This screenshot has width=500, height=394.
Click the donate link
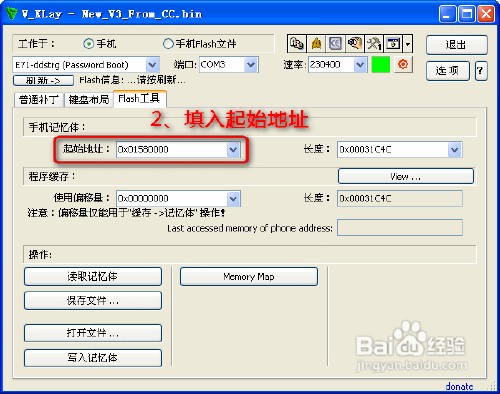pyautogui.click(x=459, y=386)
